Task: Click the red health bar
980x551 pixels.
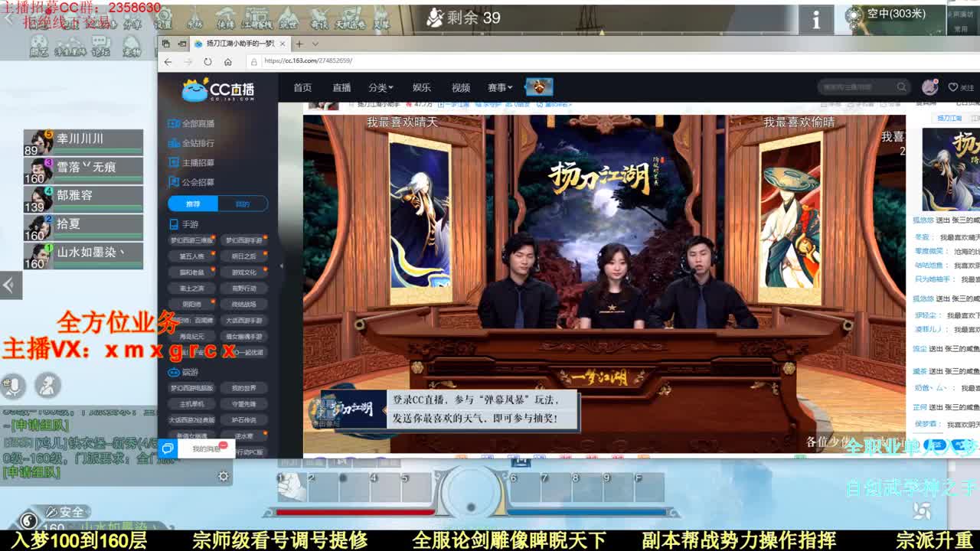Action: [x=355, y=512]
